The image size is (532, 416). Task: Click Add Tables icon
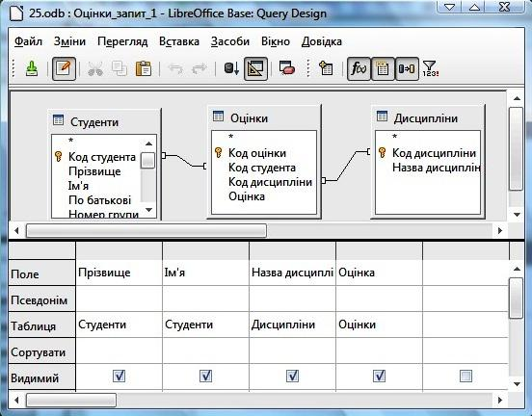(x=326, y=68)
